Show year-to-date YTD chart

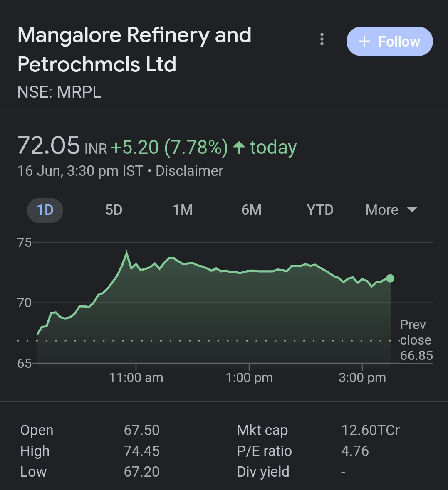(320, 210)
